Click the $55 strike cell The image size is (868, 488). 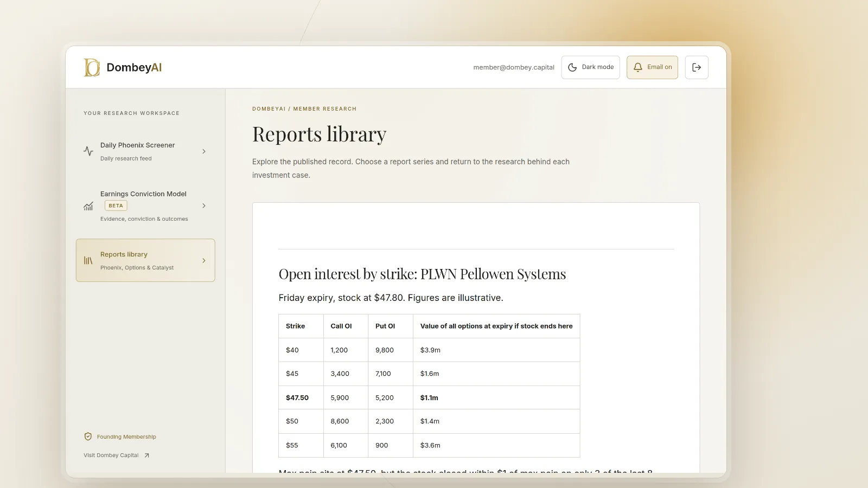[301, 445]
